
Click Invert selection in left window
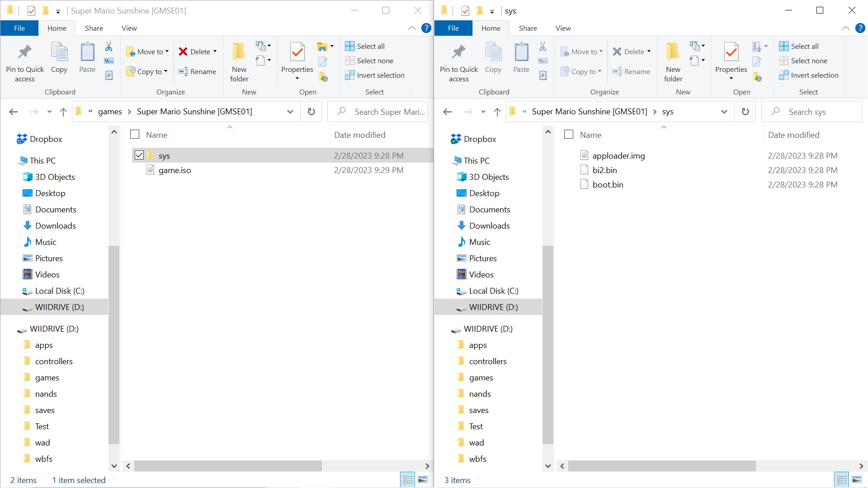click(375, 75)
